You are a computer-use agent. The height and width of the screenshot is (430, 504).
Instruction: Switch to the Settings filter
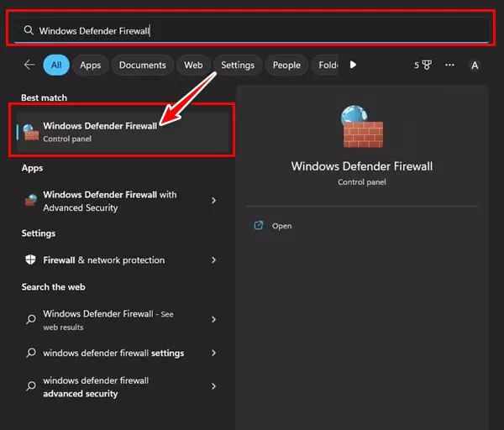pyautogui.click(x=238, y=65)
